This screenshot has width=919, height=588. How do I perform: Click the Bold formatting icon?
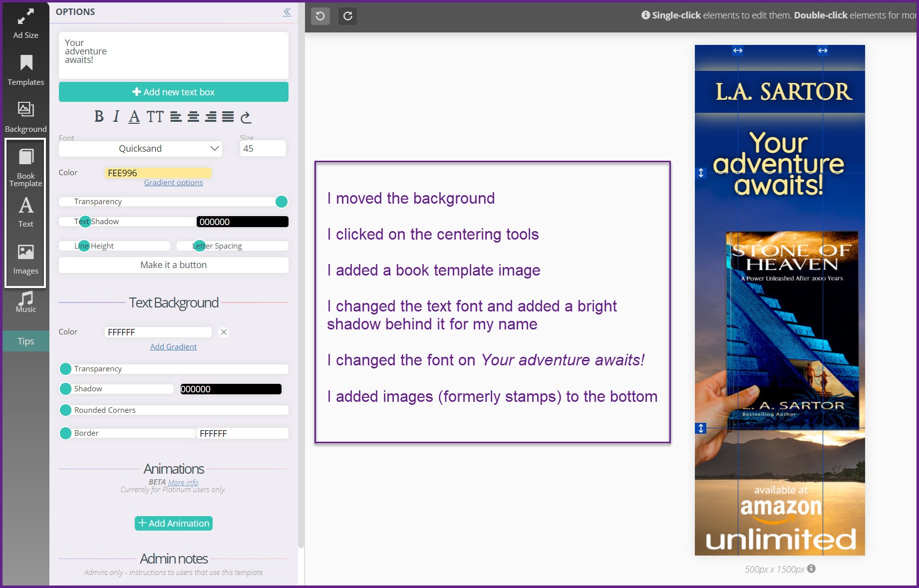coord(99,117)
